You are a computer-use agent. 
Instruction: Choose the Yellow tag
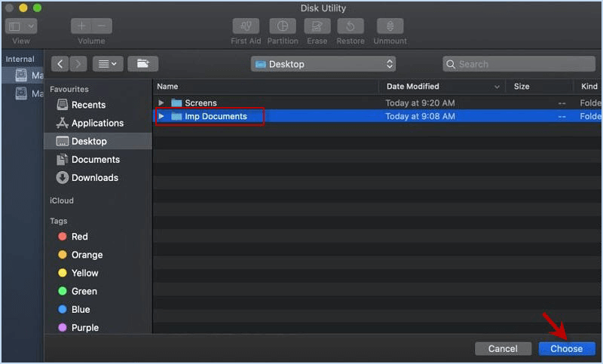point(78,273)
